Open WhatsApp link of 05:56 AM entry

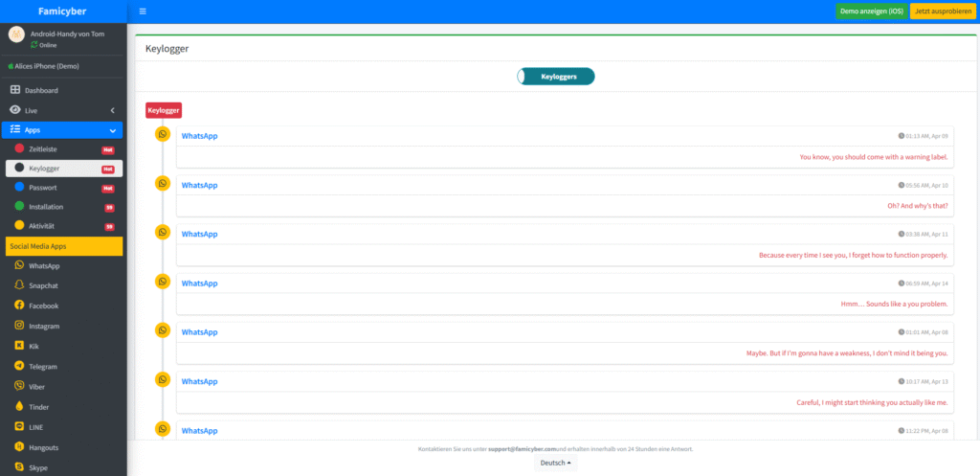tap(199, 185)
